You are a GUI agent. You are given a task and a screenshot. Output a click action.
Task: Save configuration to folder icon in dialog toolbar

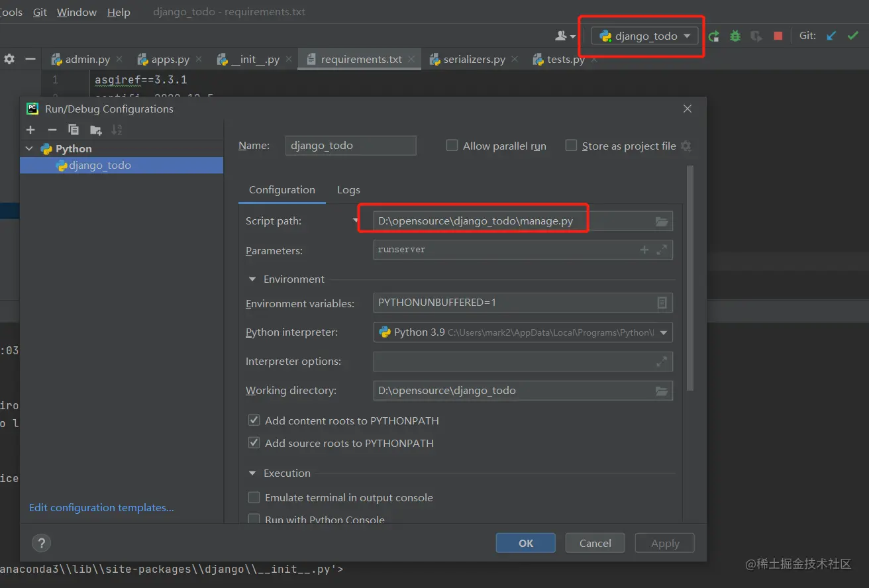coord(96,130)
